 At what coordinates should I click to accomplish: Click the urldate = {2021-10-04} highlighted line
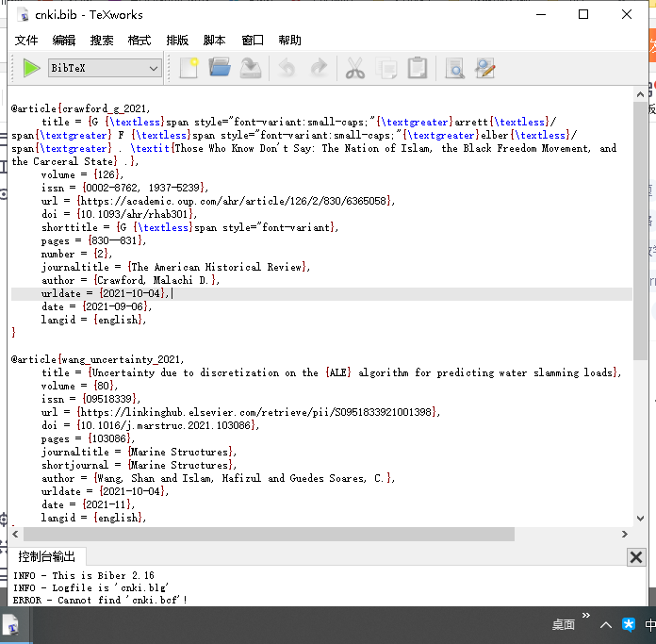coord(321,294)
